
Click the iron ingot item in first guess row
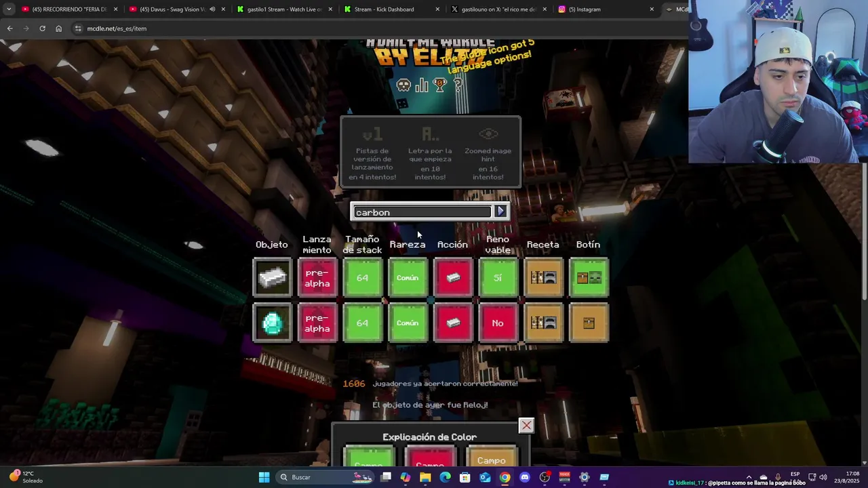point(272,277)
